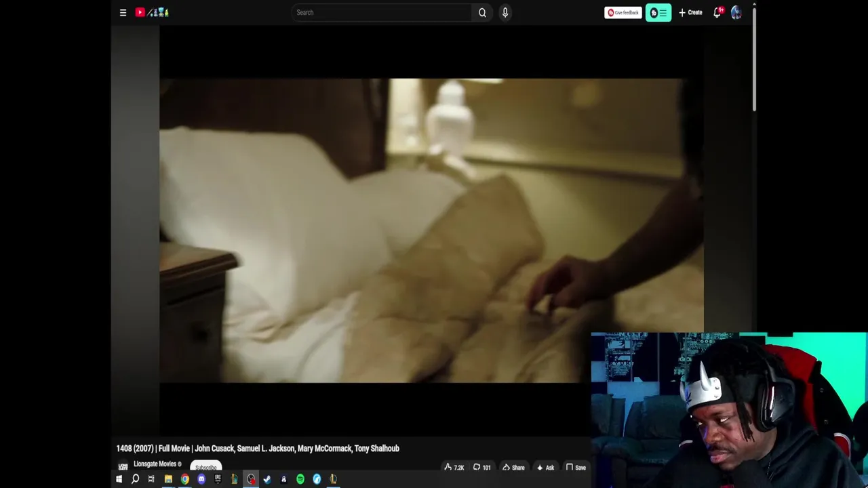The height and width of the screenshot is (488, 868).
Task: Share this video
Action: (513, 467)
